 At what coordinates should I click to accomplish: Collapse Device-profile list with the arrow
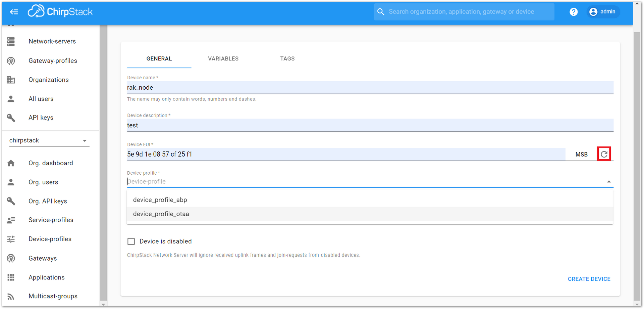click(x=609, y=182)
